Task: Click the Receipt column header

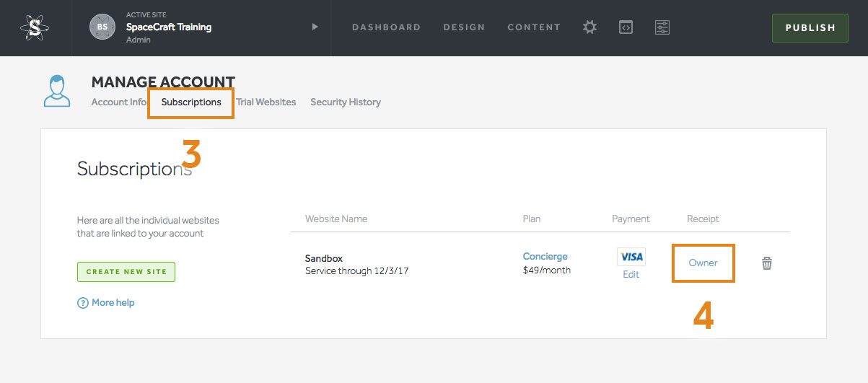Action: tap(703, 219)
